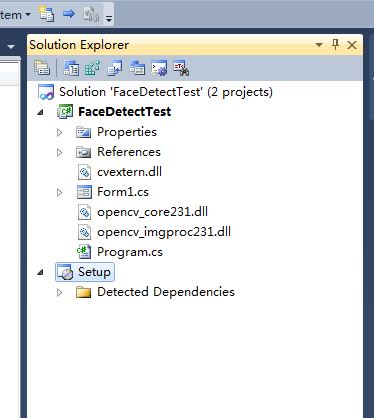Open the toolbar overflow options dropdown

click(x=109, y=18)
